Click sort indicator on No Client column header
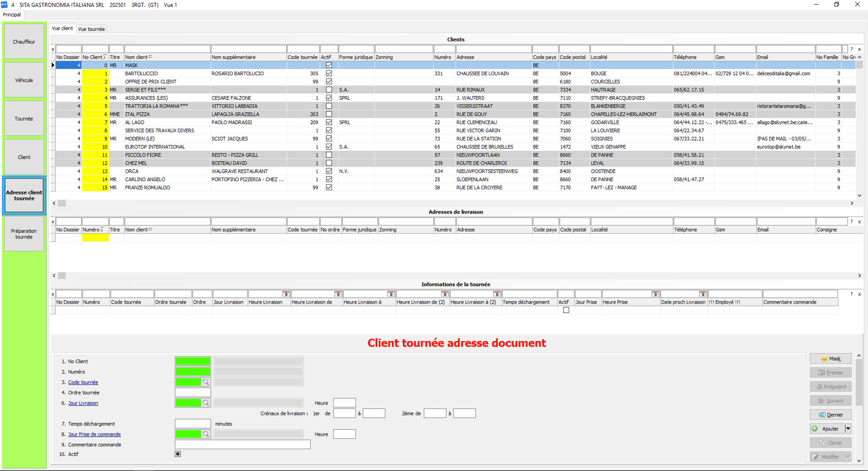 (105, 58)
